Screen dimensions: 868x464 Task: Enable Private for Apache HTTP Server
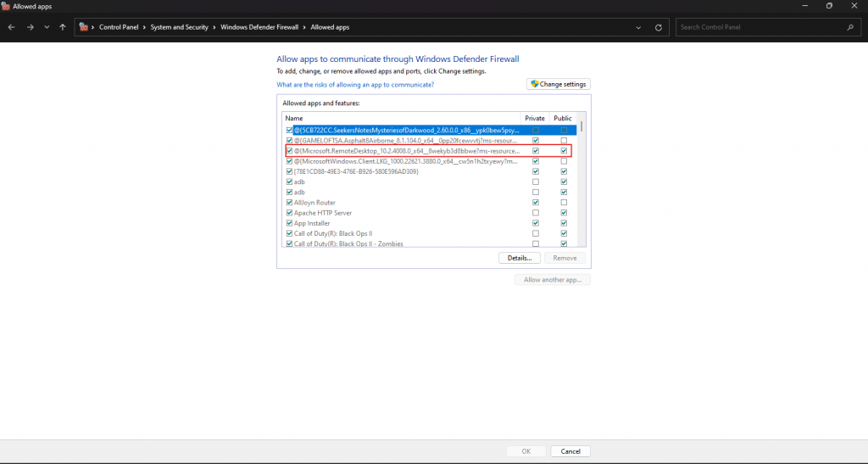(536, 213)
